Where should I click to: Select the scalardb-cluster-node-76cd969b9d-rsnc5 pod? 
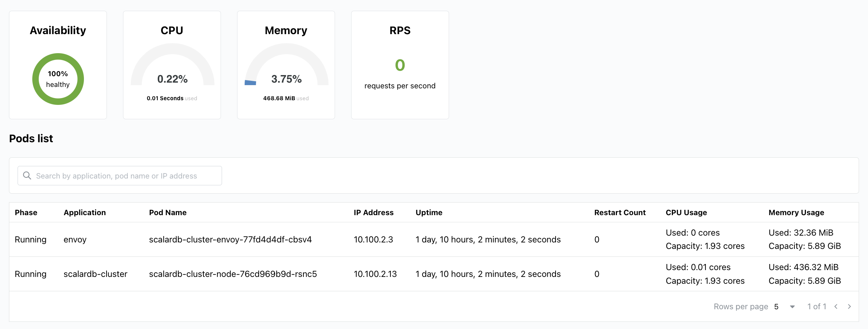click(233, 274)
